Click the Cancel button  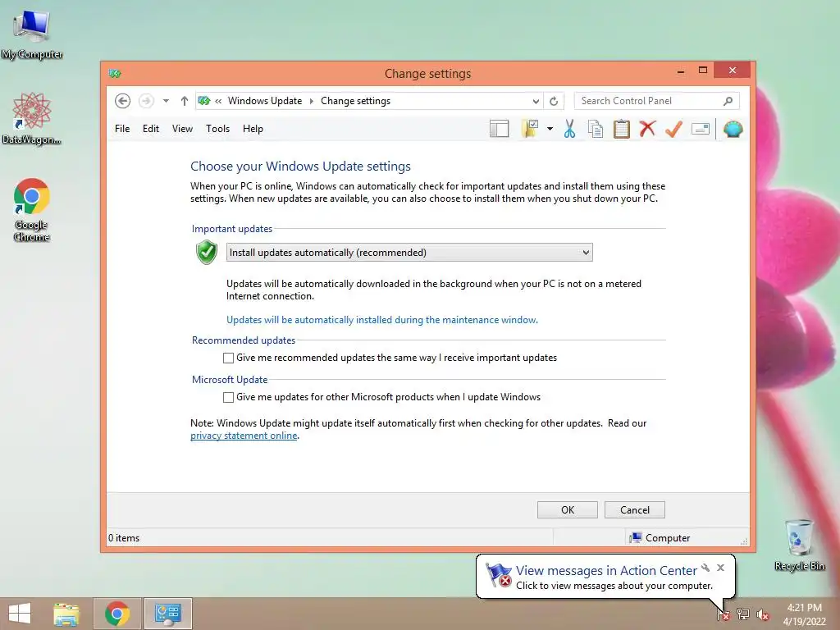635,510
